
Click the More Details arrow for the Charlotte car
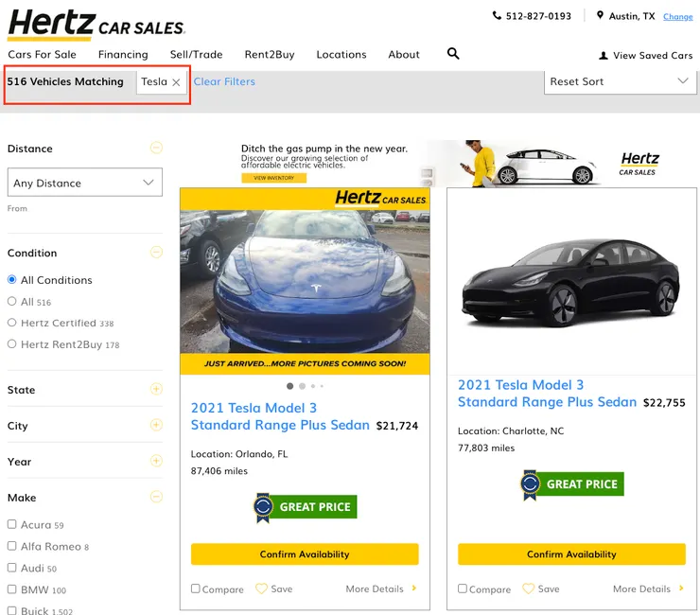[681, 589]
